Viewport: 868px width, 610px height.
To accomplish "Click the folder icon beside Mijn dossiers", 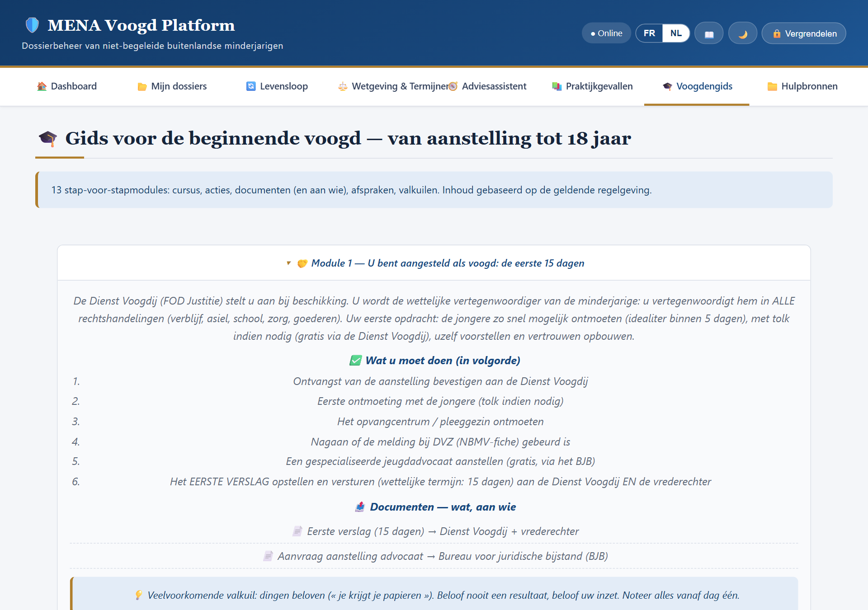I will tap(142, 86).
